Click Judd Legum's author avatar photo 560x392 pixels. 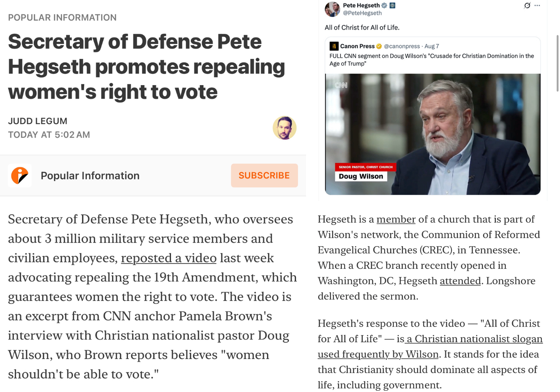tap(284, 128)
